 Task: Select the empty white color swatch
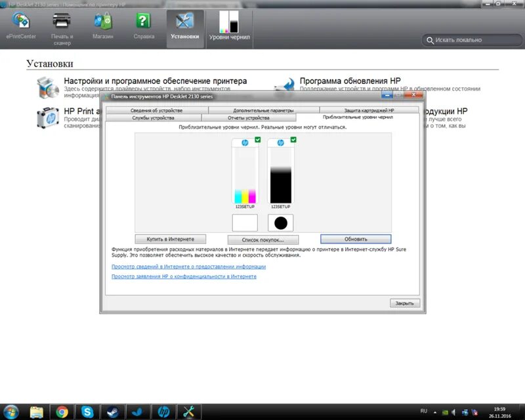tap(245, 222)
